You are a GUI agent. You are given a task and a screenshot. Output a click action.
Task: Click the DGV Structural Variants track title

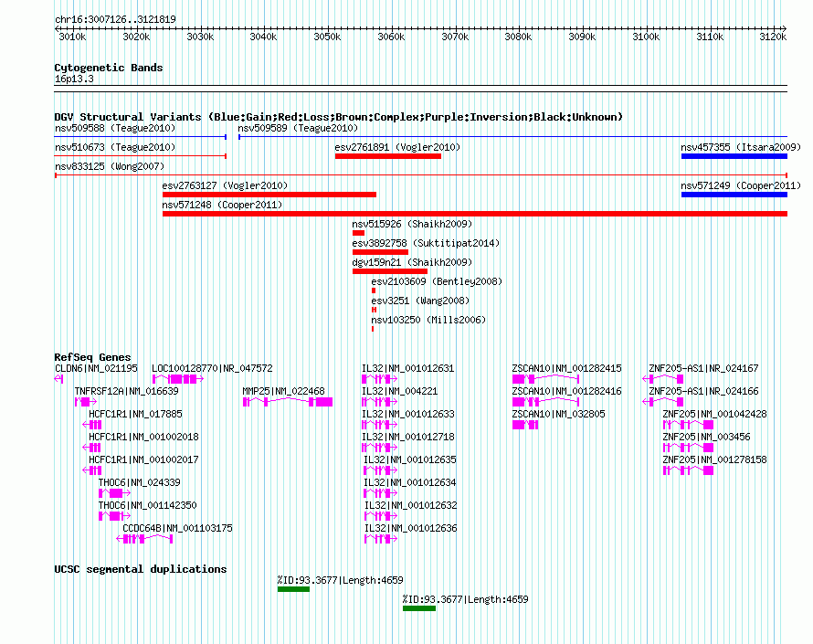coord(338,117)
